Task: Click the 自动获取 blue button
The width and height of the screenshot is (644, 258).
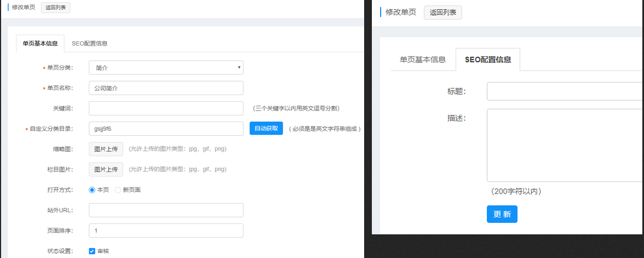Action: [266, 128]
